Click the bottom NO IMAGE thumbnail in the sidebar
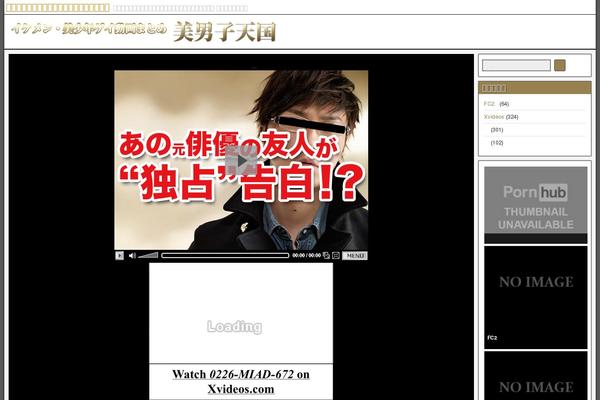The width and height of the screenshot is (600, 400). (536, 376)
